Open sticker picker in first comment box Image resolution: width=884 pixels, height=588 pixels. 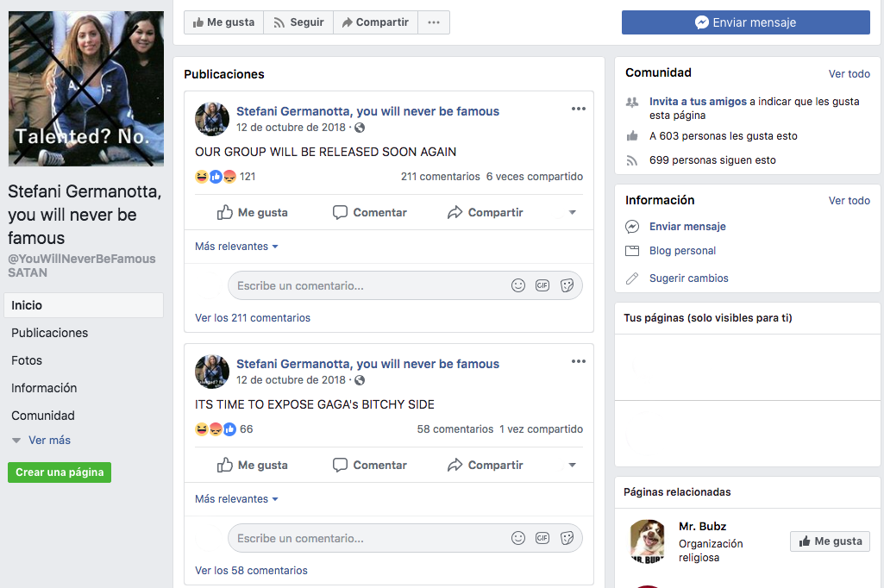(x=567, y=285)
